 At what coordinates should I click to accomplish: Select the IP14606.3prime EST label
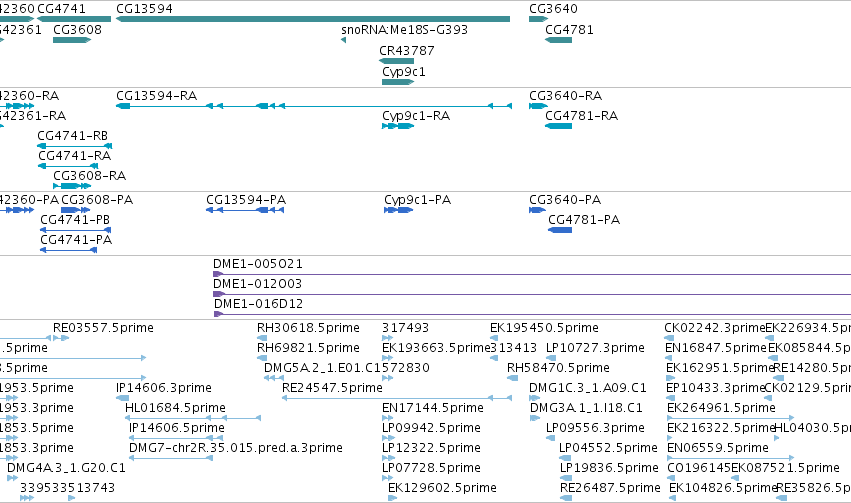point(164,388)
